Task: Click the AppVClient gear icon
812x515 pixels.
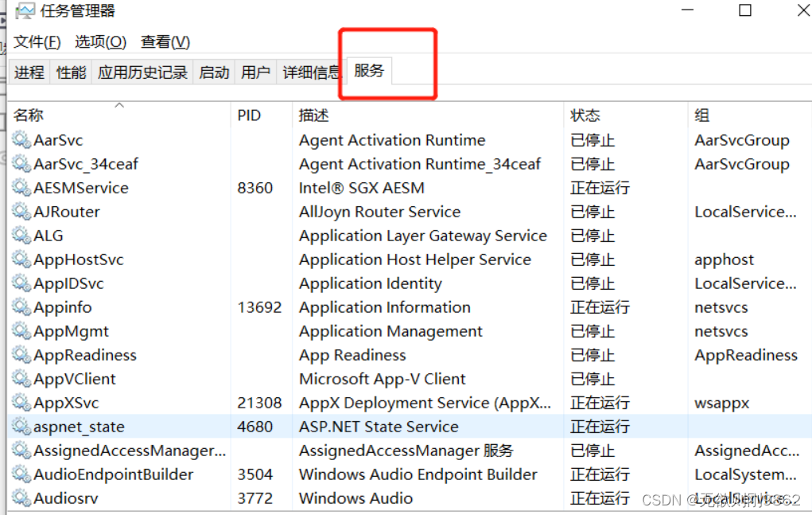Action: (21, 379)
